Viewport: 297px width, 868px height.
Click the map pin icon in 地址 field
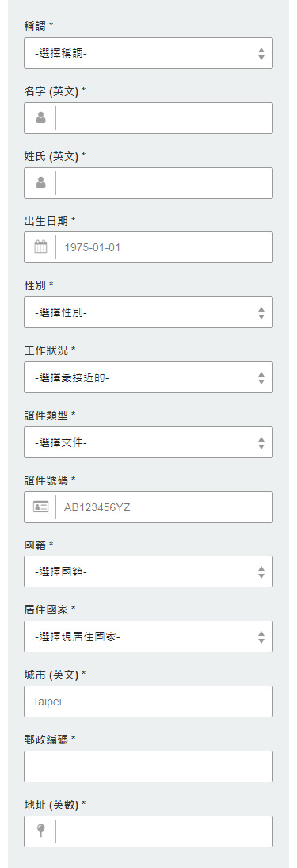[x=40, y=831]
